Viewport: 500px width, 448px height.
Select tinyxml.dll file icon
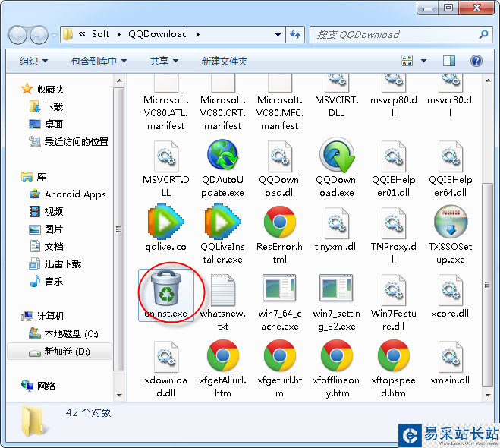[336, 222]
